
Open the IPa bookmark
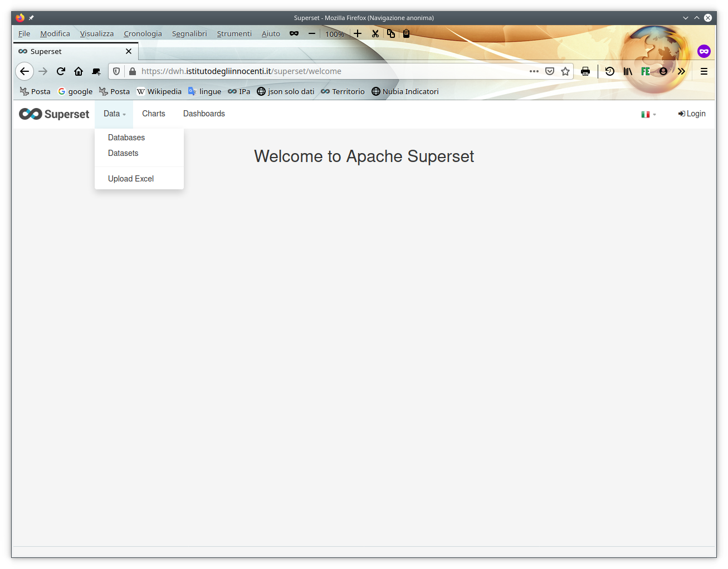click(239, 91)
